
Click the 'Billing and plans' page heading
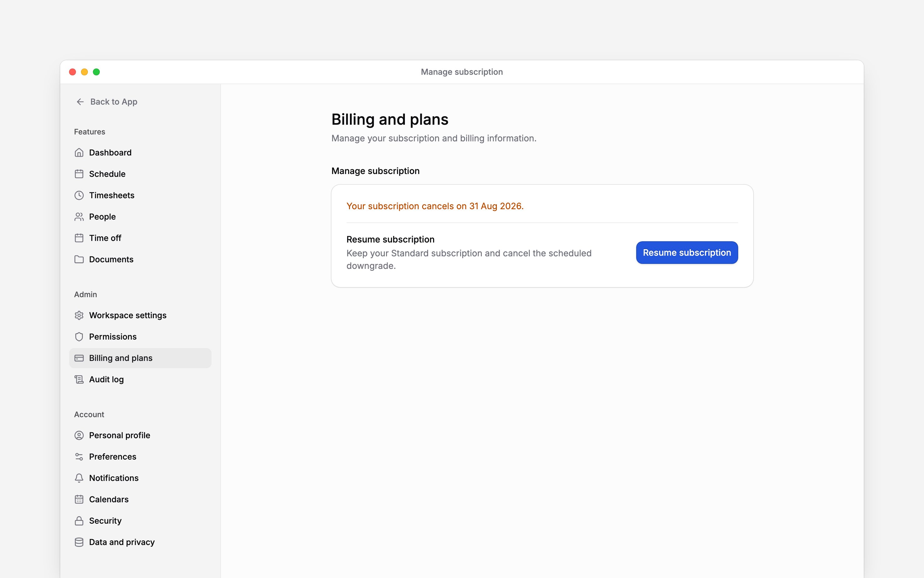click(390, 120)
